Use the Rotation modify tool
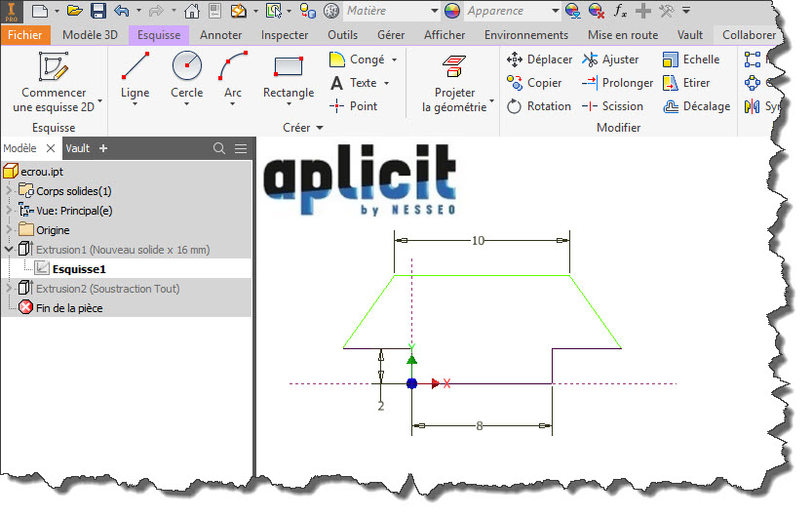This screenshot has height=516, width=812. pyautogui.click(x=539, y=106)
